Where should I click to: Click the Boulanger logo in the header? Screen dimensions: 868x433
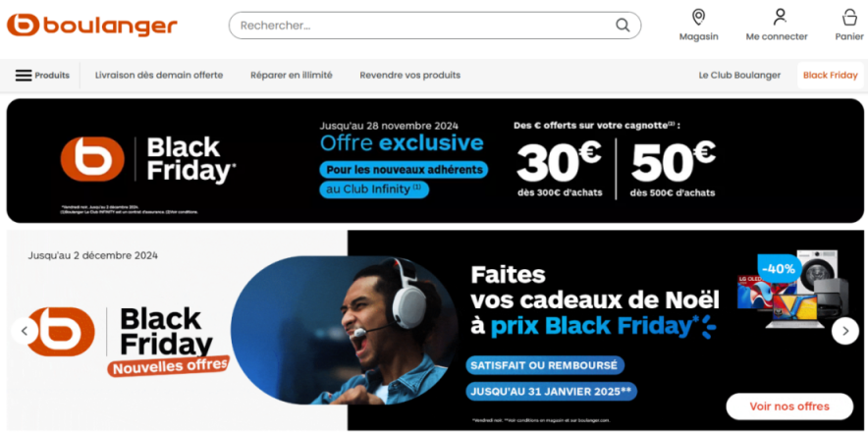(x=92, y=26)
